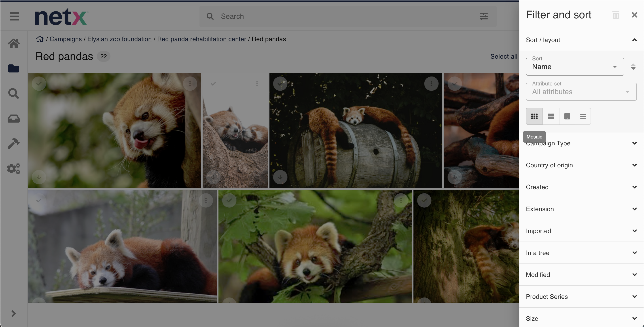Expand the Country of origin filter
The width and height of the screenshot is (644, 327).
[x=581, y=165]
